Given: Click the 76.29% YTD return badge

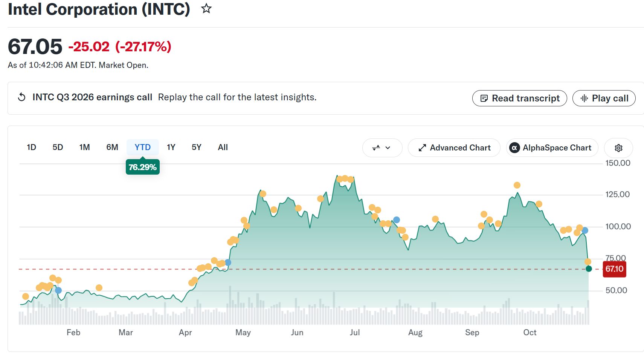Looking at the screenshot, I should (142, 167).
